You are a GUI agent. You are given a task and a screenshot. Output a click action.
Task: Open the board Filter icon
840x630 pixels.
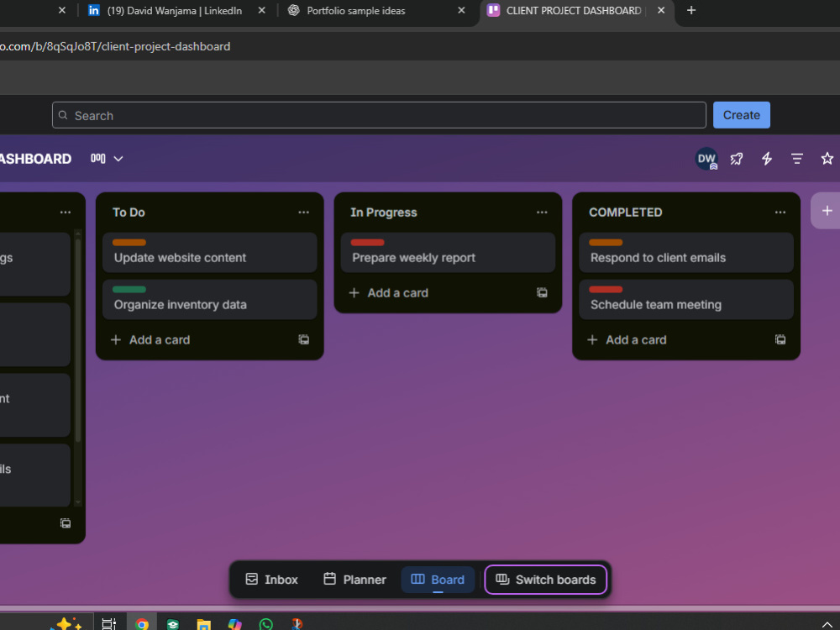coord(797,159)
